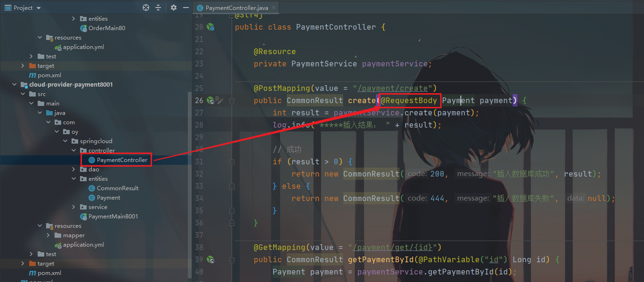Click the paymentService field name on line 23

click(394, 64)
